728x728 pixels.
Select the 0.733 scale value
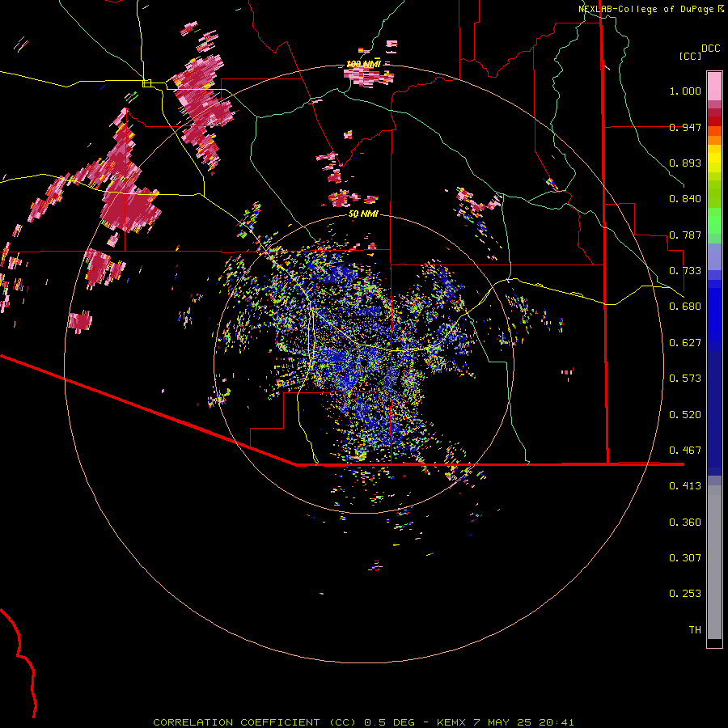coord(685,271)
